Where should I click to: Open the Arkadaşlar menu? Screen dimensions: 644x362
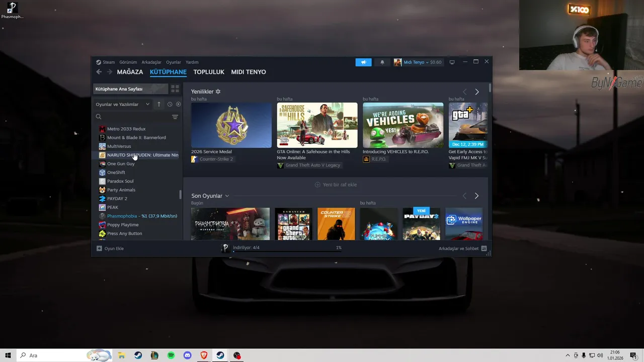point(151,62)
